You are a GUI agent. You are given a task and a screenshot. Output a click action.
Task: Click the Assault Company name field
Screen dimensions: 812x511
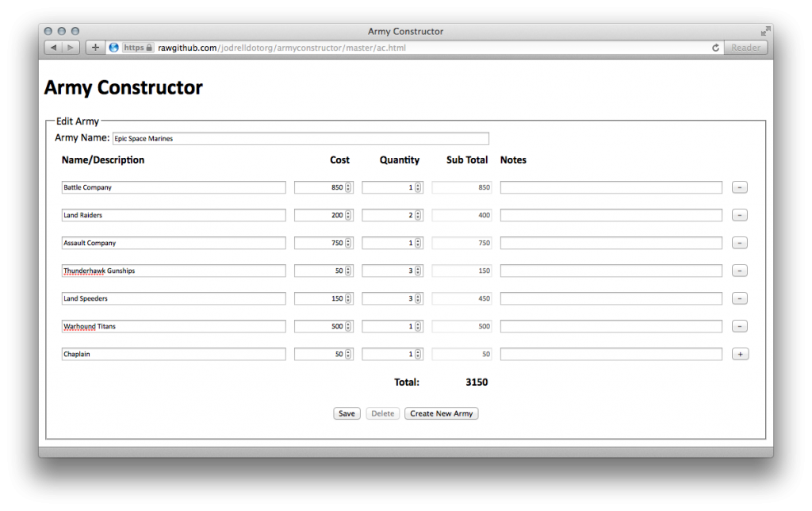174,243
